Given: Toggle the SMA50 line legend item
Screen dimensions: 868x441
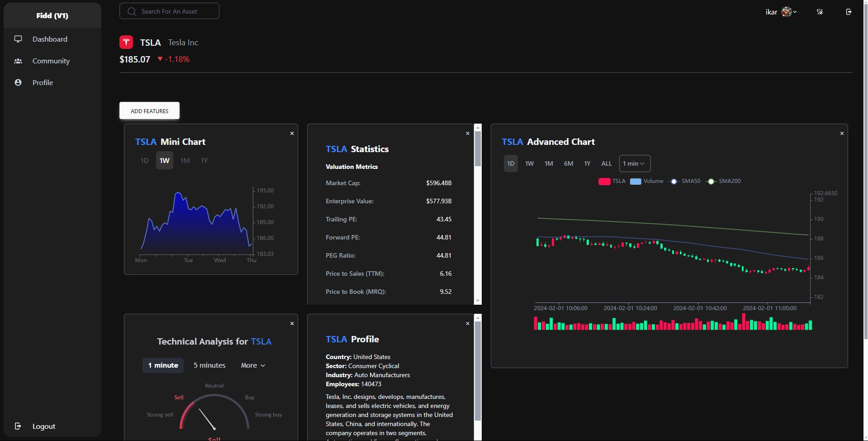Looking at the screenshot, I should (x=684, y=181).
